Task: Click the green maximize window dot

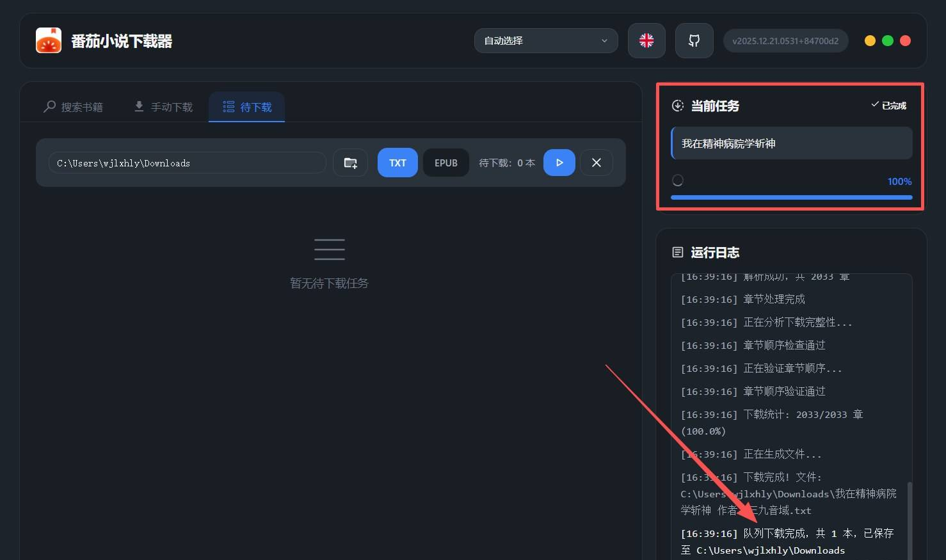Action: tap(888, 40)
